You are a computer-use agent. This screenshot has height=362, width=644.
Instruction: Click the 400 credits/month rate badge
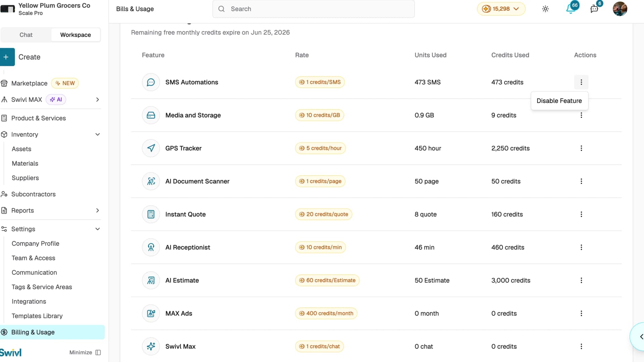(326, 313)
